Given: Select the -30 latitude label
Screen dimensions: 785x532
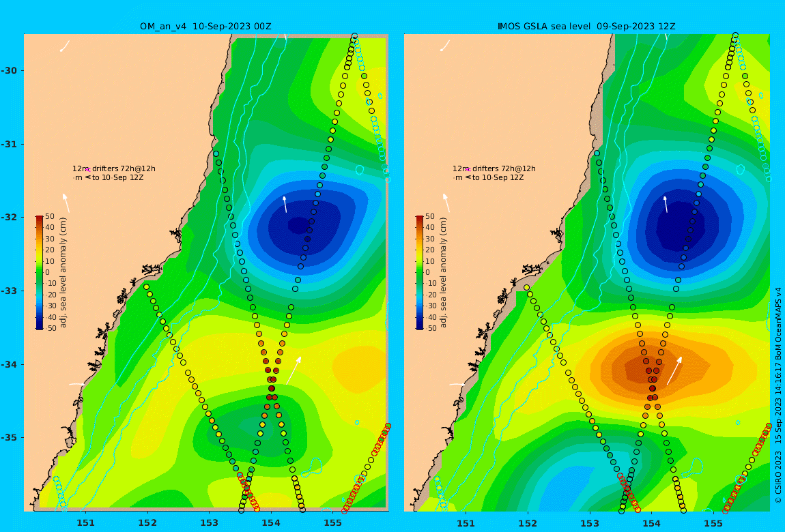Looking at the screenshot, I should coord(9,70).
